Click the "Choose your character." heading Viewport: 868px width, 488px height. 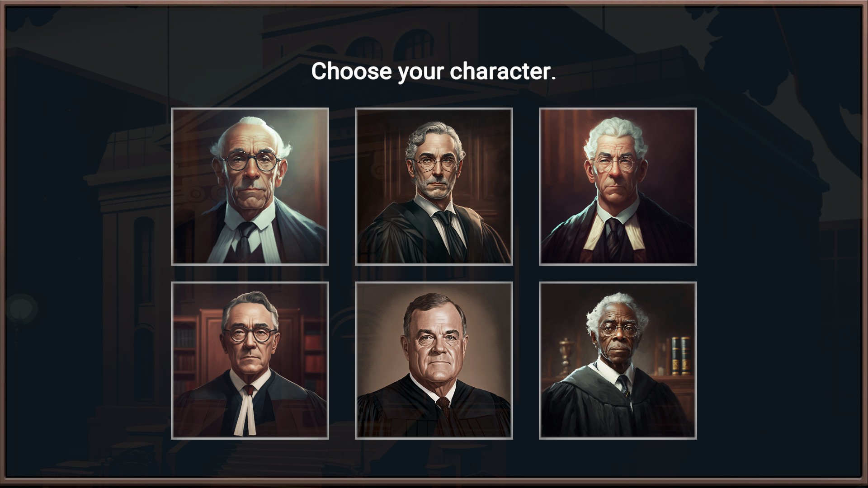[x=434, y=71]
